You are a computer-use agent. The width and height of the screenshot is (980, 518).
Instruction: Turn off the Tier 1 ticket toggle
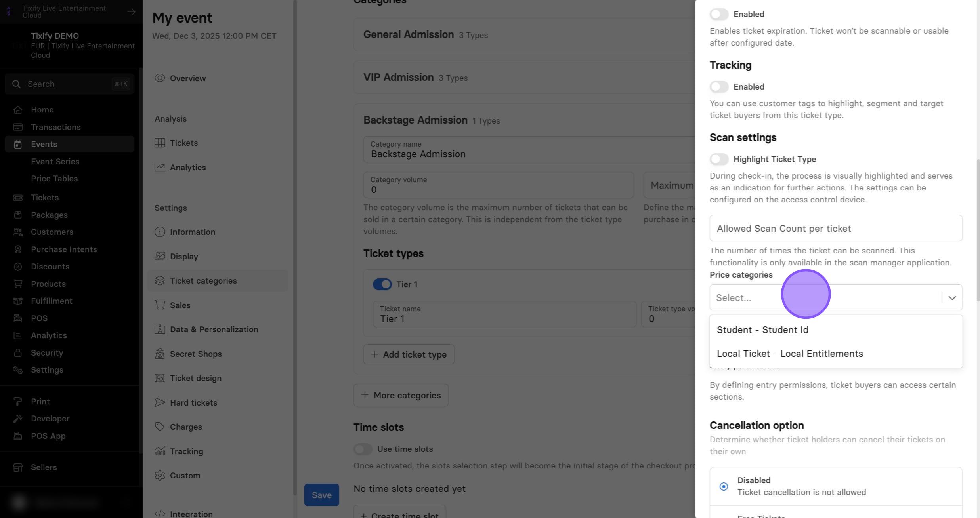pyautogui.click(x=382, y=284)
